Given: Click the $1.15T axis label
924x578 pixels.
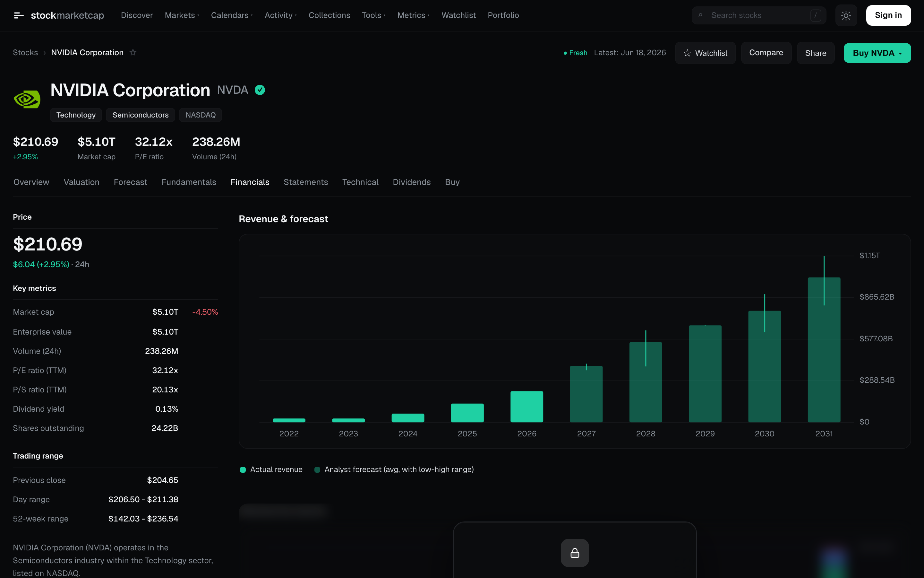Looking at the screenshot, I should (869, 255).
